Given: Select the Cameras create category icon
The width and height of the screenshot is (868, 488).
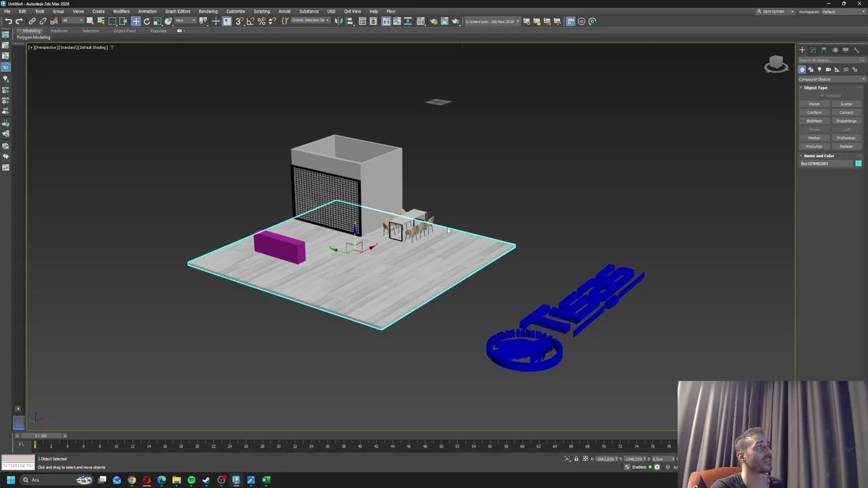Looking at the screenshot, I should pyautogui.click(x=828, y=70).
